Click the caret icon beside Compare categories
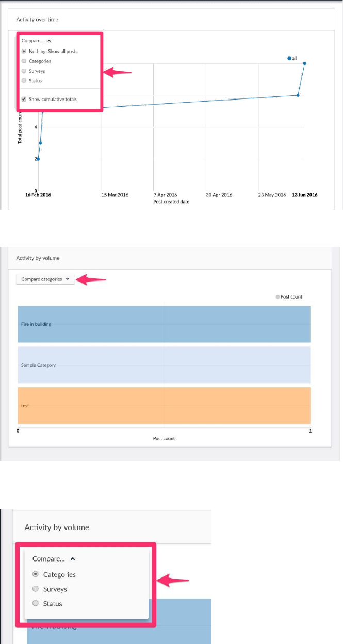The width and height of the screenshot is (343, 644). 68,279
